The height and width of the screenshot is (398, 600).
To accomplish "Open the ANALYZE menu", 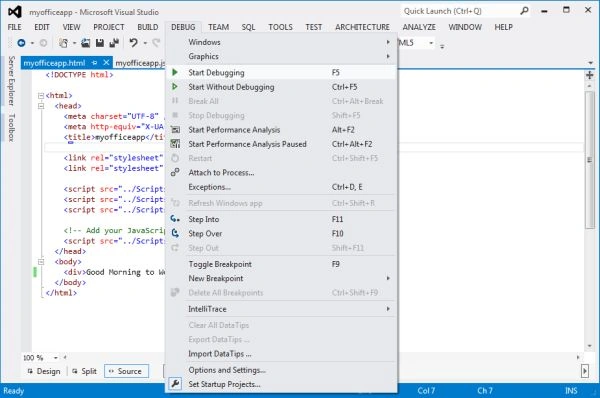I will (x=419, y=27).
